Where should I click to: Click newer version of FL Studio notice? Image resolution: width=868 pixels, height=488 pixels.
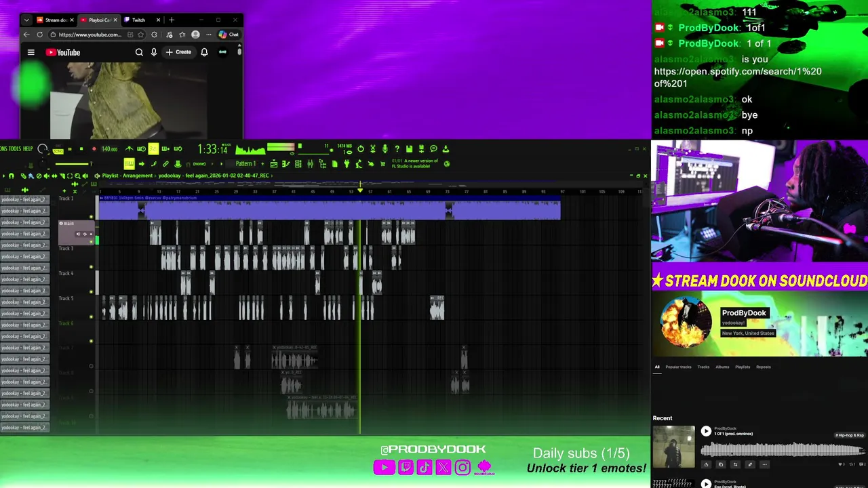[415, 163]
